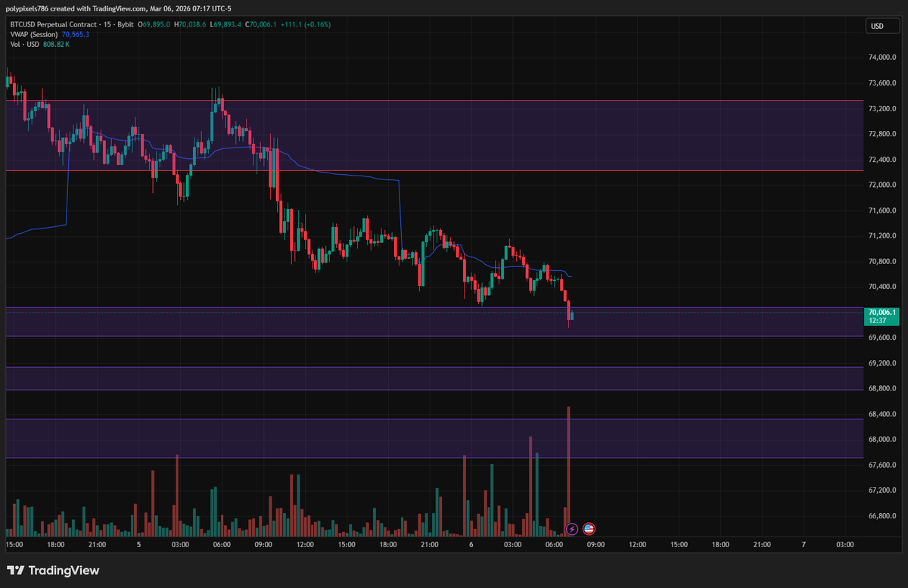Viewport: 908px width, 588px height.
Task: Click the volume value 808.82 K
Action: 57,45
